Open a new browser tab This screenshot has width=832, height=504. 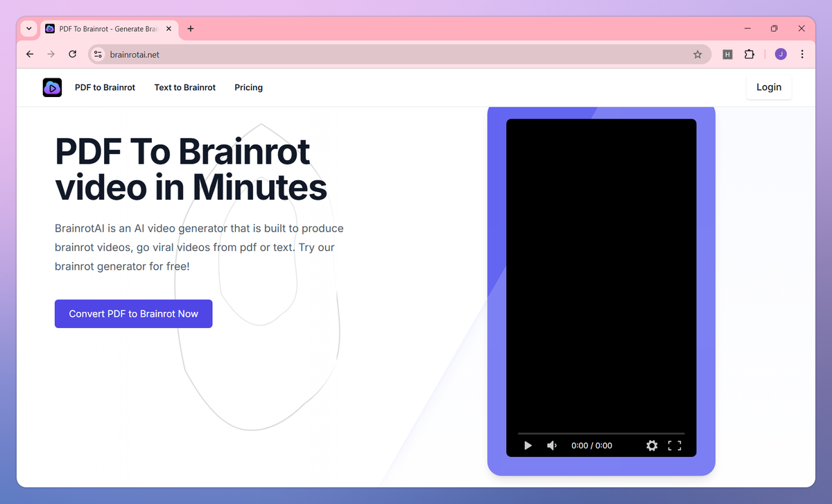click(x=190, y=28)
